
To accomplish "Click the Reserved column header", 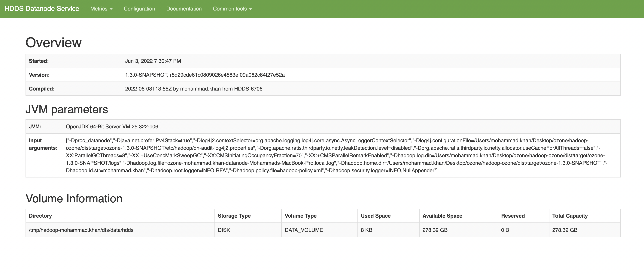I will click(x=513, y=216).
